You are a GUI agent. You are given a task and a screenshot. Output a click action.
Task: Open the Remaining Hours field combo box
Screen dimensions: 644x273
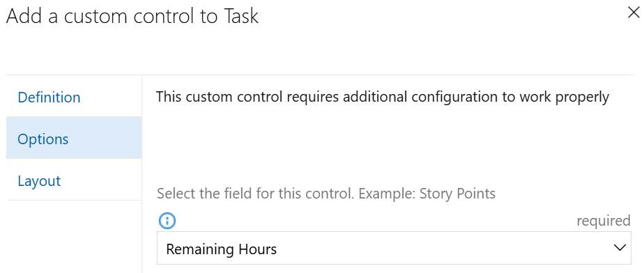click(394, 248)
